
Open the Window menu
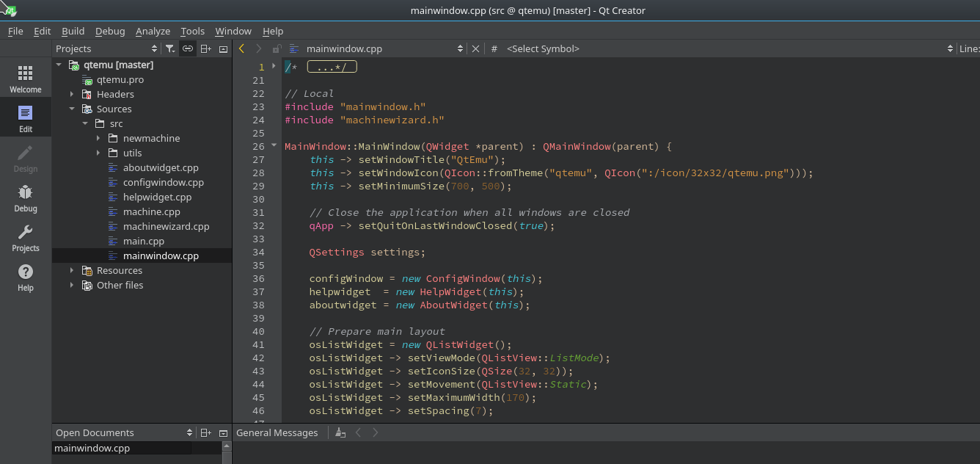tap(233, 31)
